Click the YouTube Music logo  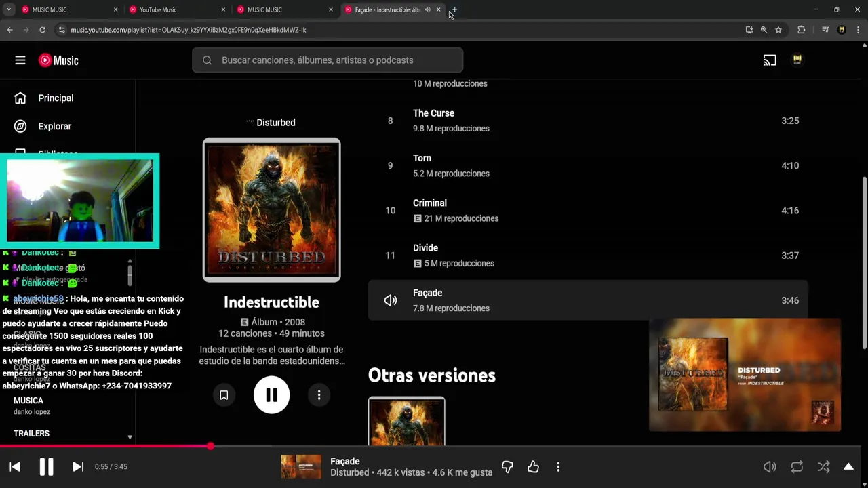click(58, 60)
